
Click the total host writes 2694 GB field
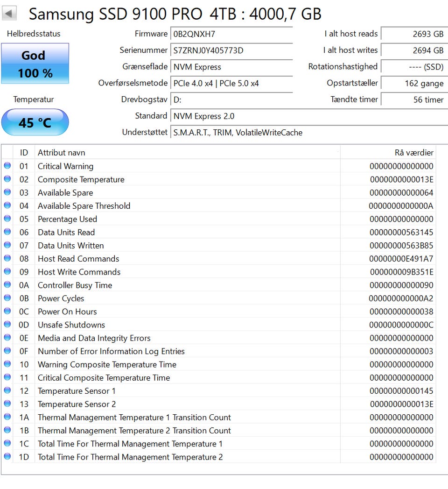pos(414,50)
